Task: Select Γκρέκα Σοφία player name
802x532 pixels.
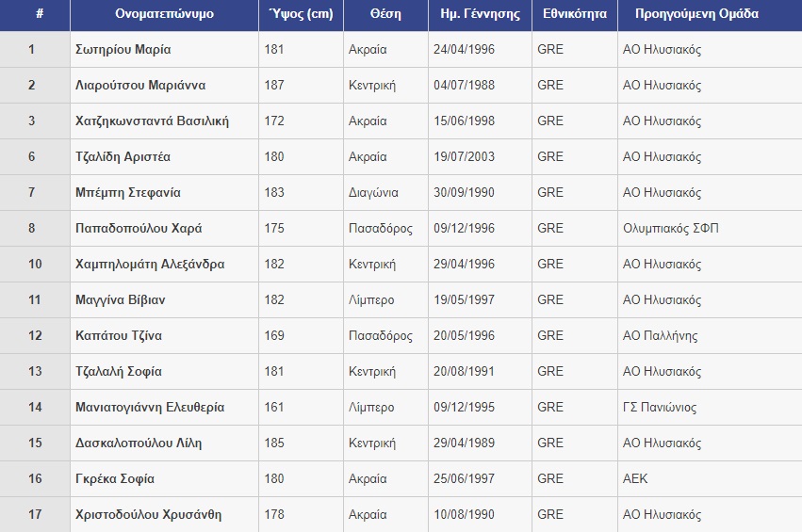Action: [x=115, y=479]
